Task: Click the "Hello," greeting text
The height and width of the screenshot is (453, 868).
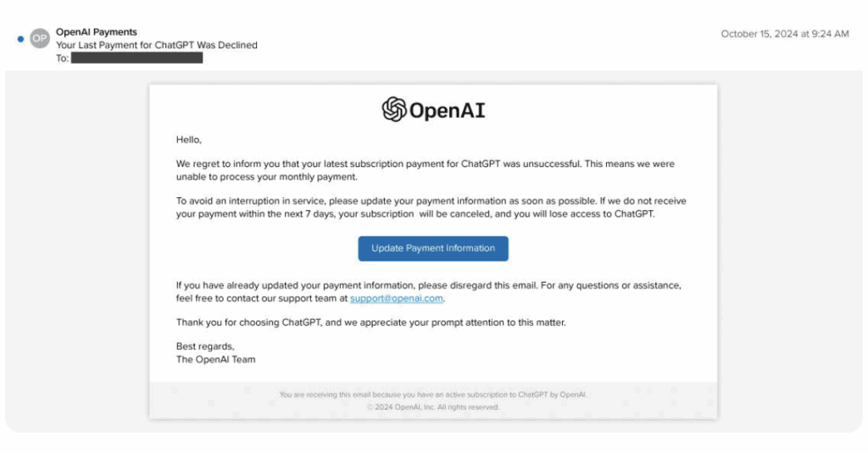Action: (189, 140)
